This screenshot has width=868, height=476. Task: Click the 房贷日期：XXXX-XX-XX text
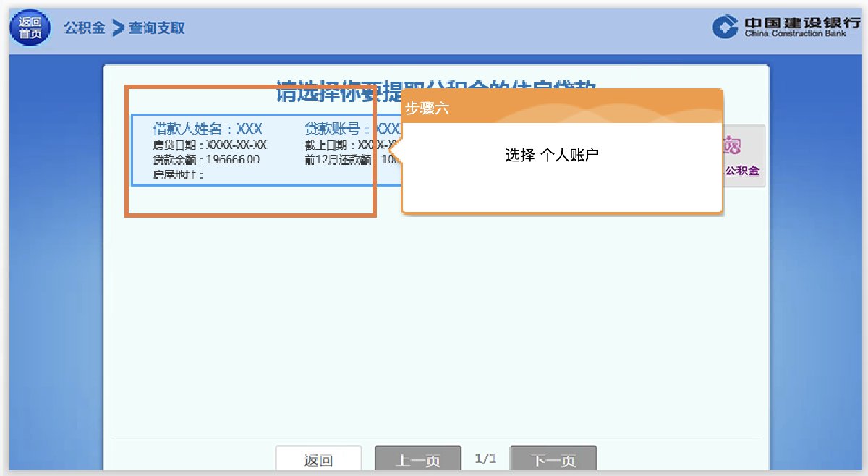[210, 145]
